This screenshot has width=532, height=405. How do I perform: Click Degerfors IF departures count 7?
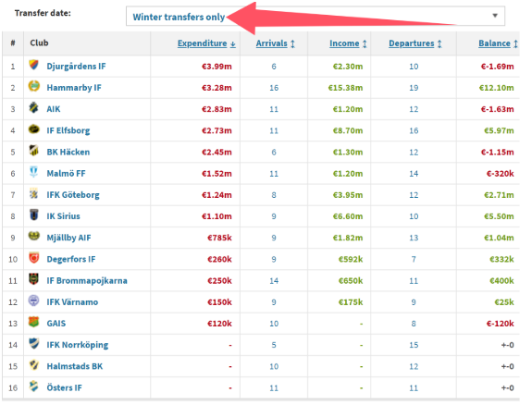(414, 259)
